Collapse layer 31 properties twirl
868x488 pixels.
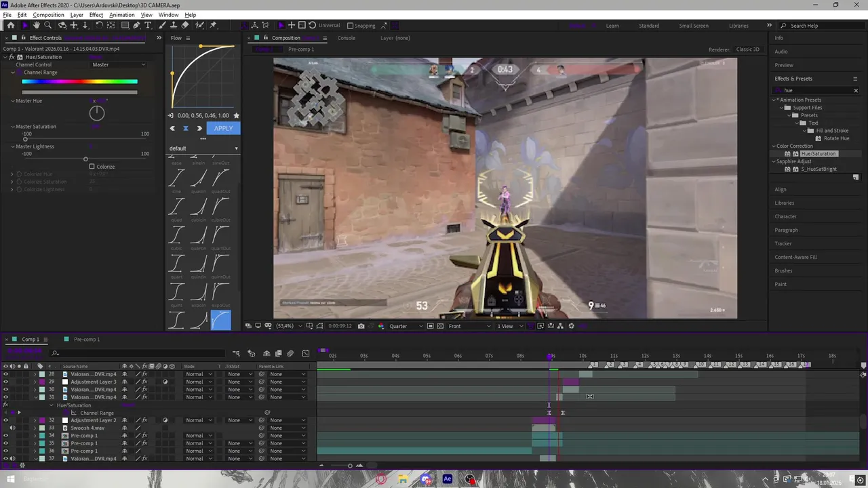[35, 397]
